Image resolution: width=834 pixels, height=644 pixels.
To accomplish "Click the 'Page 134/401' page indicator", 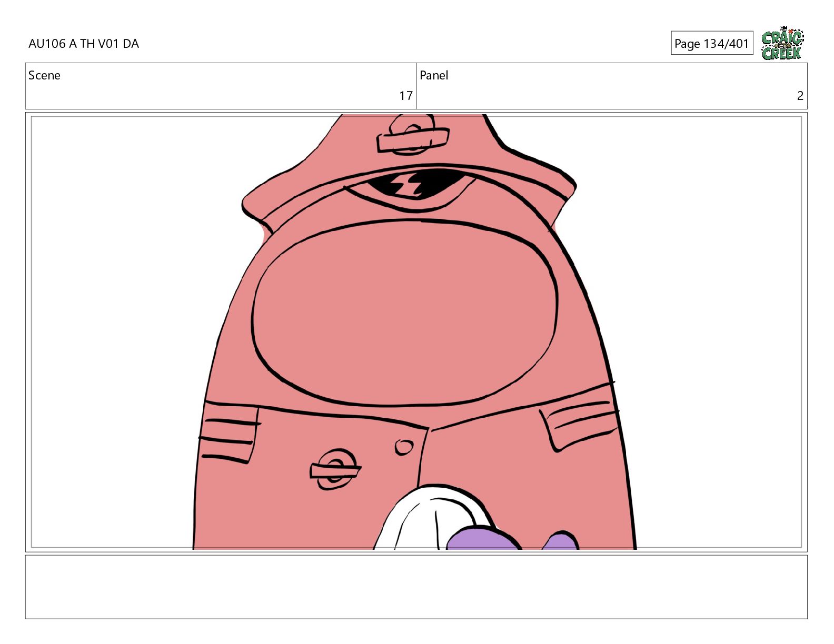I will pyautogui.click(x=712, y=43).
